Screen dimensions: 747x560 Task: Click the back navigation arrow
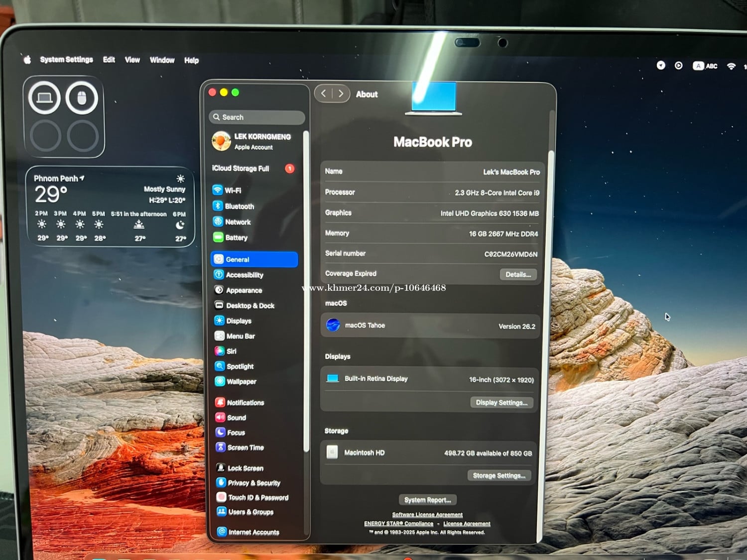pyautogui.click(x=324, y=94)
